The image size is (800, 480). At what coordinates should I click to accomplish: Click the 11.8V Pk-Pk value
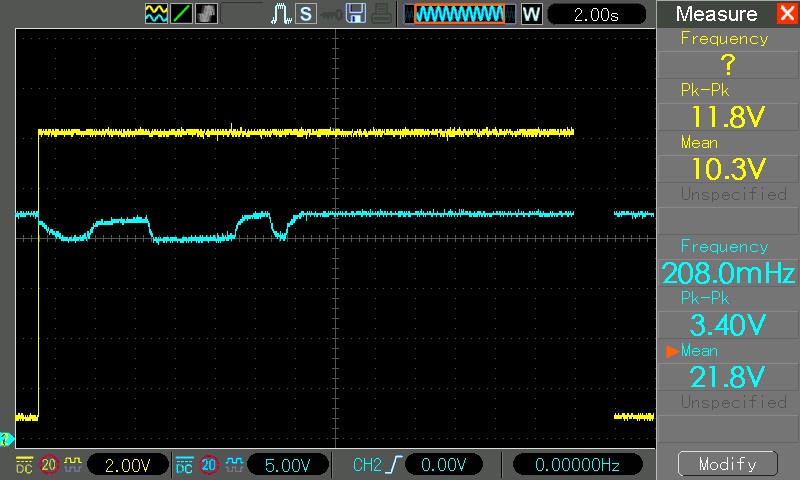728,117
